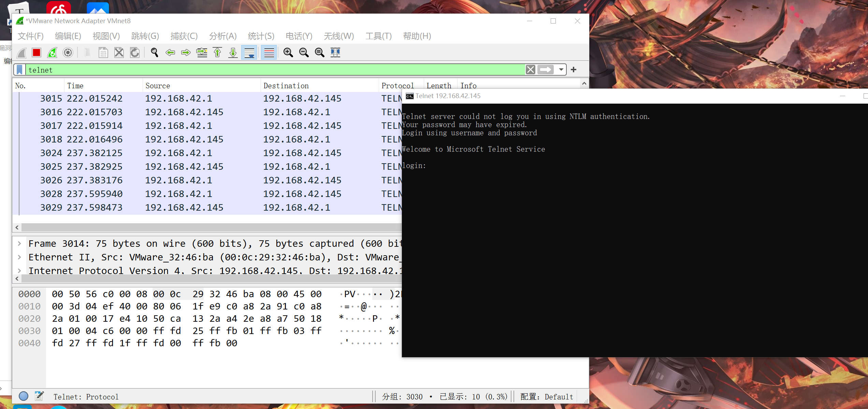This screenshot has height=409, width=868.
Task: Open capture options gear icon
Action: 68,52
